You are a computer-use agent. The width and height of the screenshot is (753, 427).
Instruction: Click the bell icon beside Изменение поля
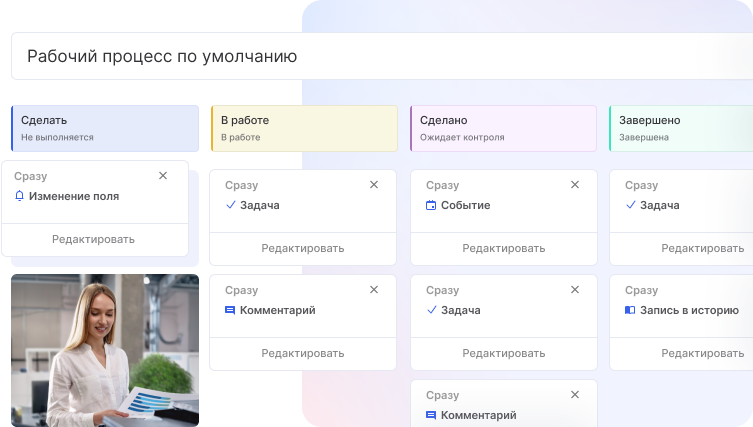tap(20, 197)
